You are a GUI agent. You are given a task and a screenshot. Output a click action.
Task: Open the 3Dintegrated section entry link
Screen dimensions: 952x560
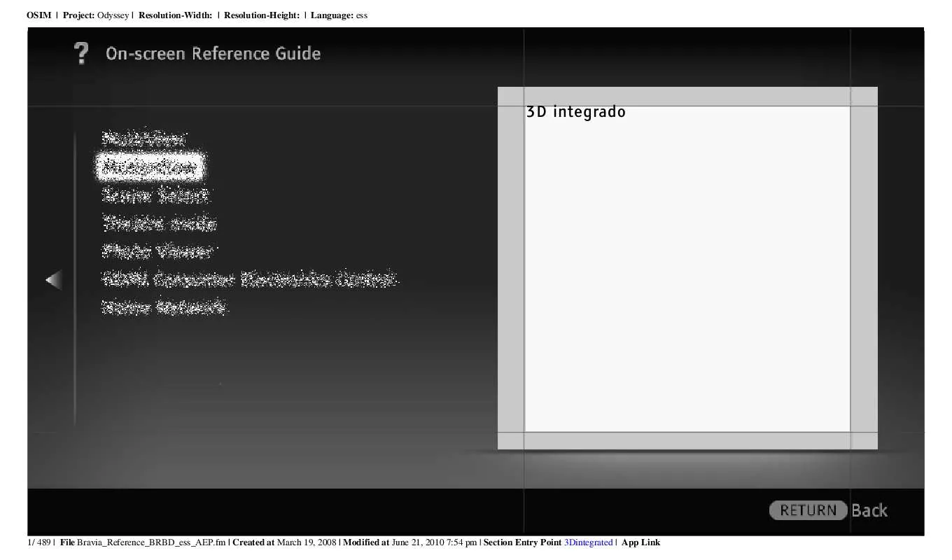click(588, 542)
